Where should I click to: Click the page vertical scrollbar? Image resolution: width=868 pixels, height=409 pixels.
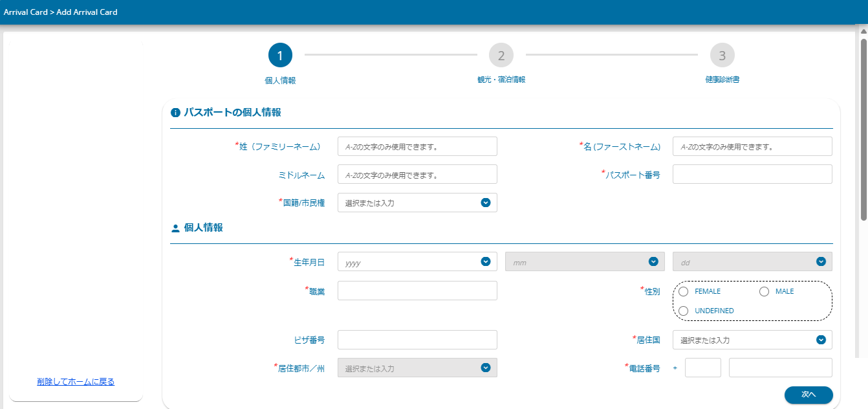click(863, 129)
